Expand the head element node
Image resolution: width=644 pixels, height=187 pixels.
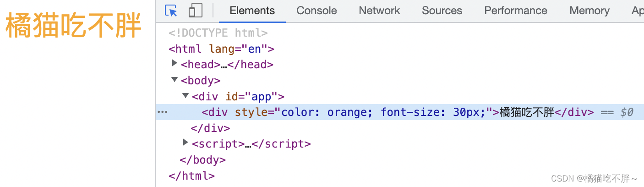point(175,63)
